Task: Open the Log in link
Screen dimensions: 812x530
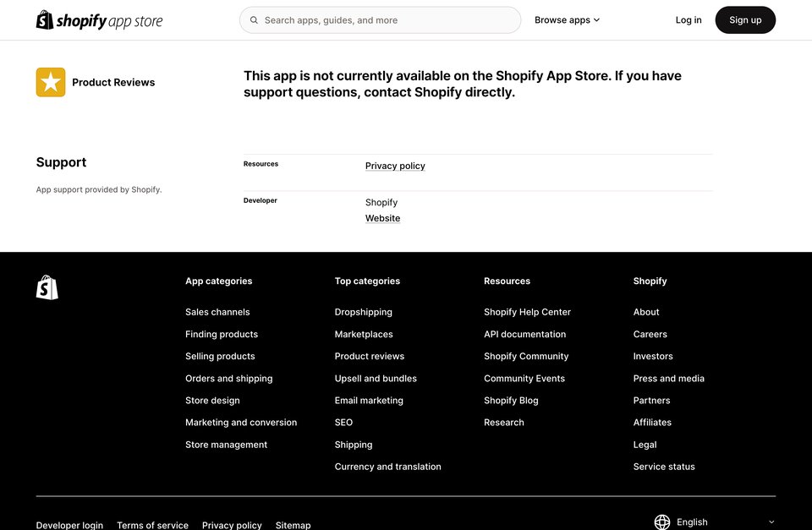Action: coord(689,20)
